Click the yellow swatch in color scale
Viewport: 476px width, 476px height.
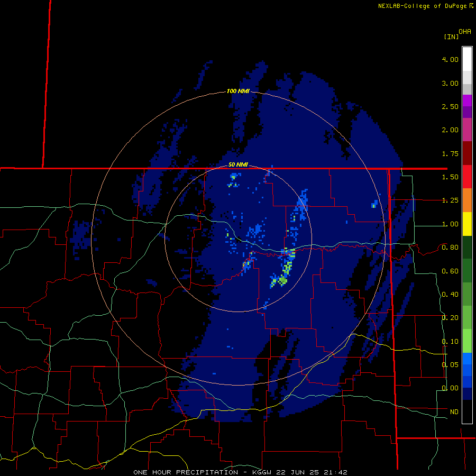pyautogui.click(x=467, y=224)
